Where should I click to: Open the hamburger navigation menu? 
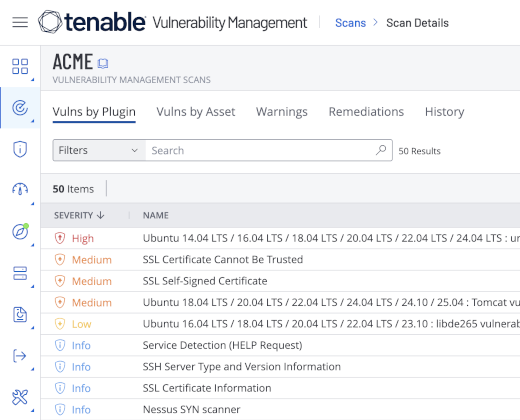point(20,22)
